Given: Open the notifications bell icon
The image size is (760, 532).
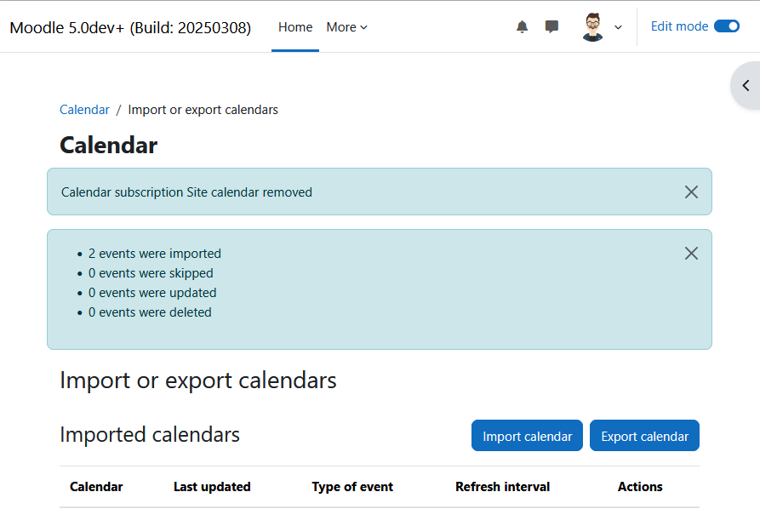Looking at the screenshot, I should (522, 26).
